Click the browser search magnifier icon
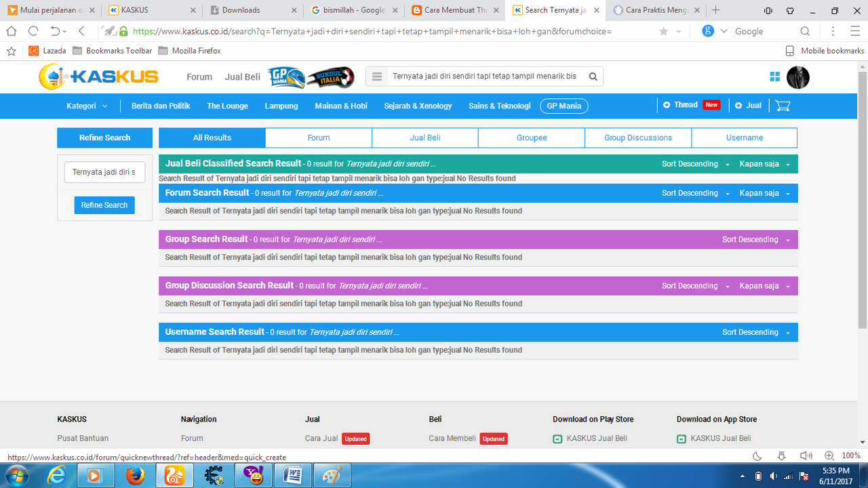The image size is (868, 488). pos(805,31)
